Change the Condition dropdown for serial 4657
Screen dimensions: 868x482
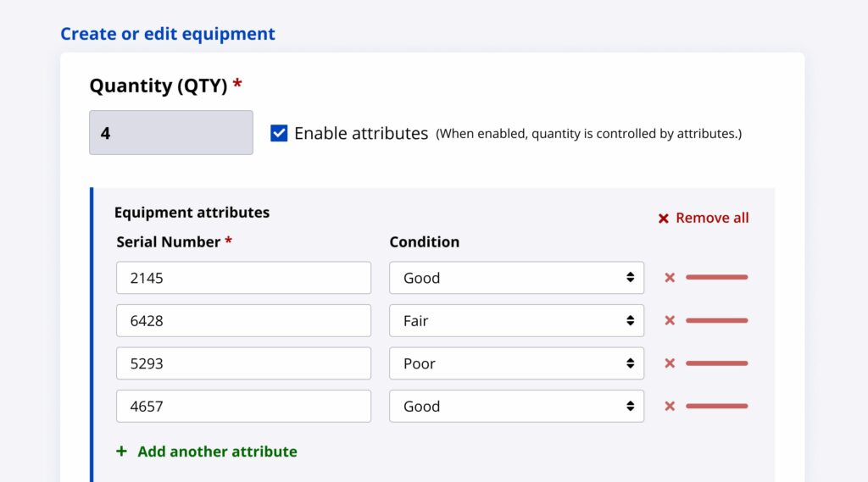516,407
